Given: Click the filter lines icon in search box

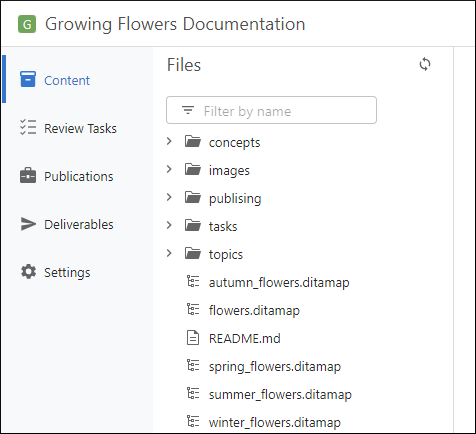Looking at the screenshot, I should 188,110.
